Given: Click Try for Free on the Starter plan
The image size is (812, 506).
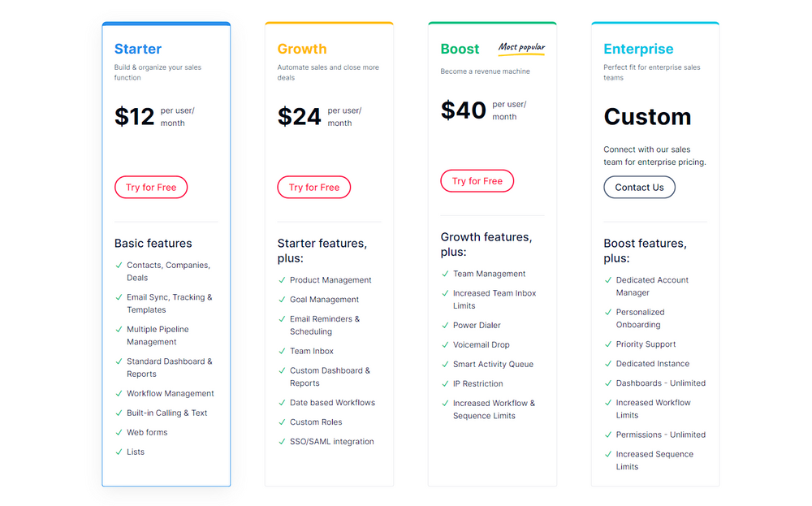Looking at the screenshot, I should coord(151,187).
